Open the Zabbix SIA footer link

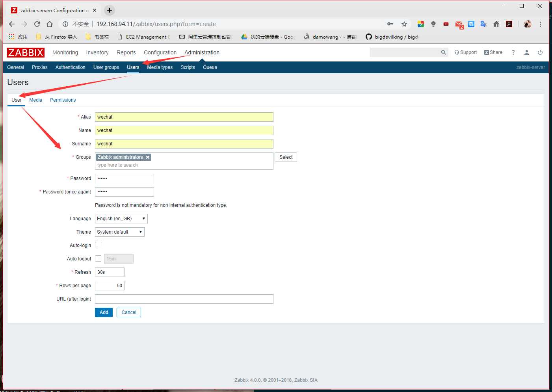(x=306, y=380)
